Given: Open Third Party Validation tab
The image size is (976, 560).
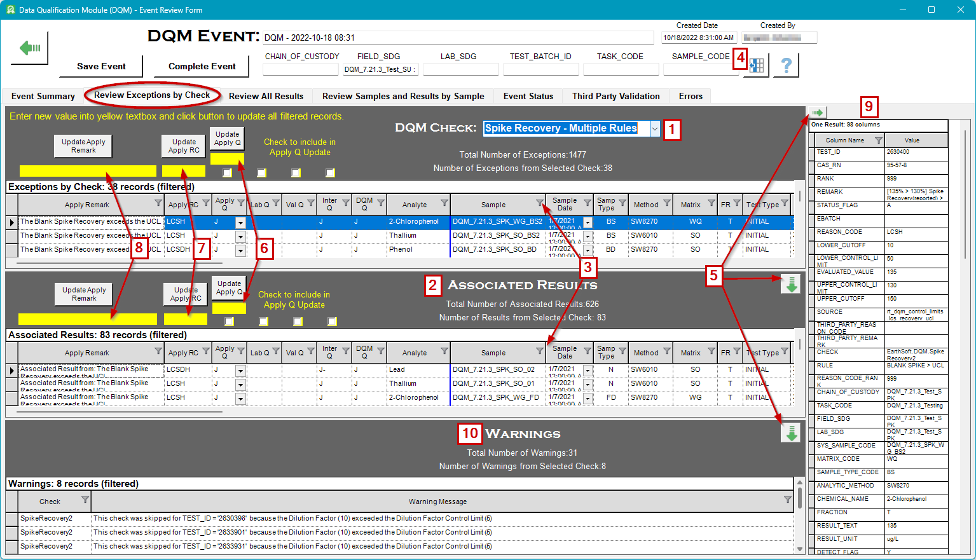Looking at the screenshot, I should (616, 96).
